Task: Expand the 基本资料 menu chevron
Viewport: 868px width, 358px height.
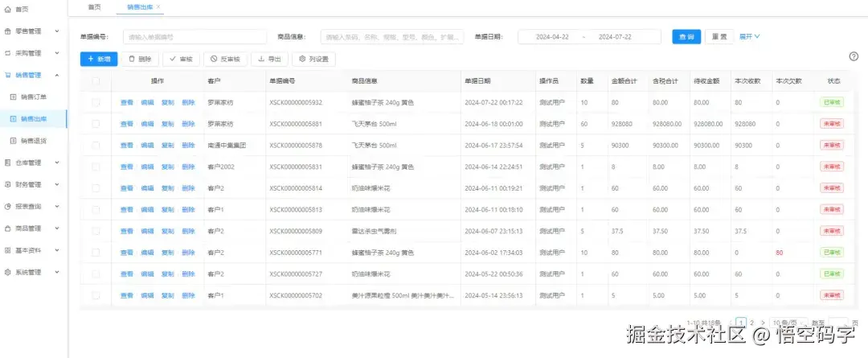Action: [x=58, y=250]
